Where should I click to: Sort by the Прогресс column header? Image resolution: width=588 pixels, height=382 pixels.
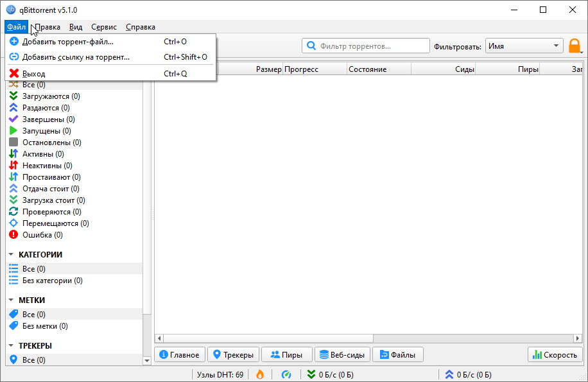(315, 69)
